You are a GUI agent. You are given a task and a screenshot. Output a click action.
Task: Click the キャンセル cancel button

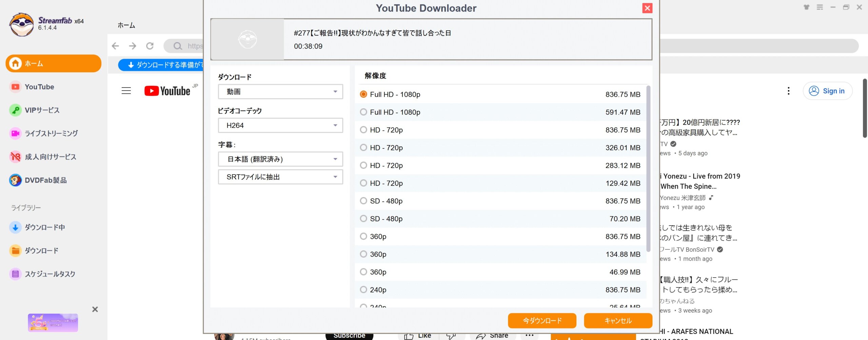(618, 321)
